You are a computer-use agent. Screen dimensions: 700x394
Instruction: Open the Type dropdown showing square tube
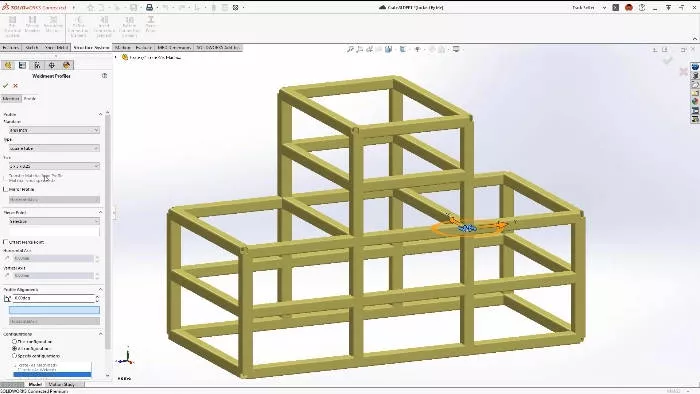pyautogui.click(x=54, y=148)
